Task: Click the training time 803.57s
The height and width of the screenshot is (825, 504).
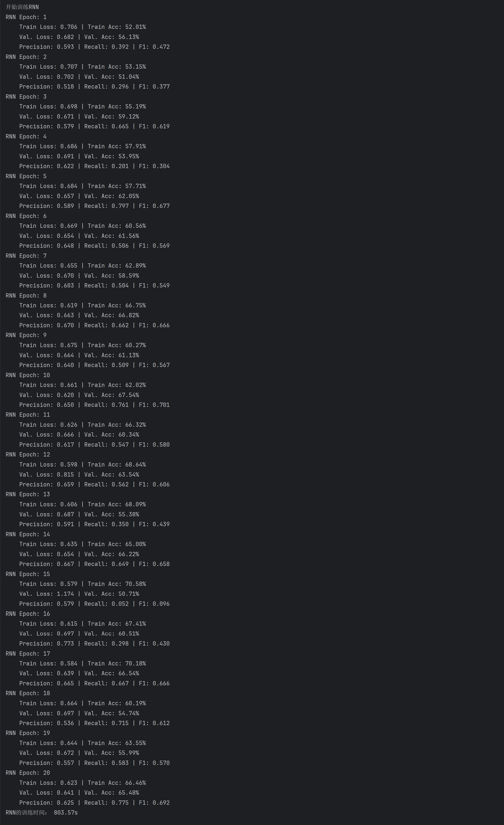Action: pos(66,813)
